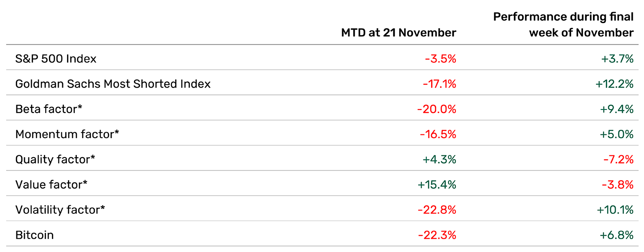Select the Value factor MTD value +15.4%
The image size is (644, 252).
pos(437,185)
